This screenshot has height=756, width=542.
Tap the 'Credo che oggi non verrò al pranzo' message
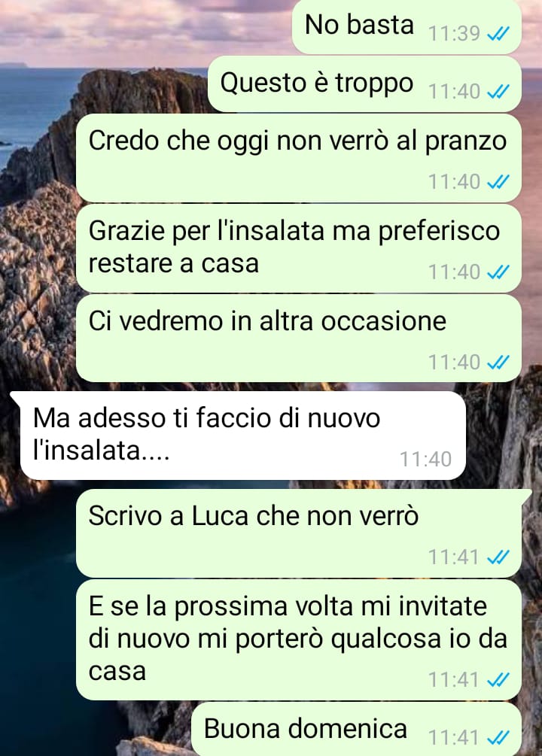pyautogui.click(x=299, y=158)
